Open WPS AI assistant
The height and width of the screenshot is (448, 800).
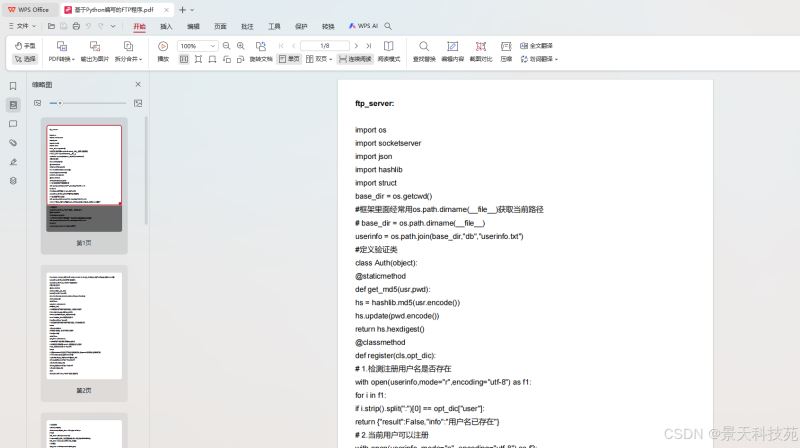pos(363,26)
